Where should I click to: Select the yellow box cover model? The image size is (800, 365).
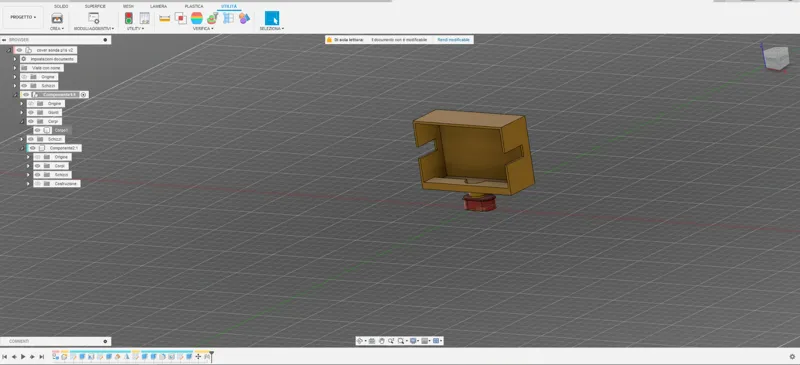tap(474, 152)
